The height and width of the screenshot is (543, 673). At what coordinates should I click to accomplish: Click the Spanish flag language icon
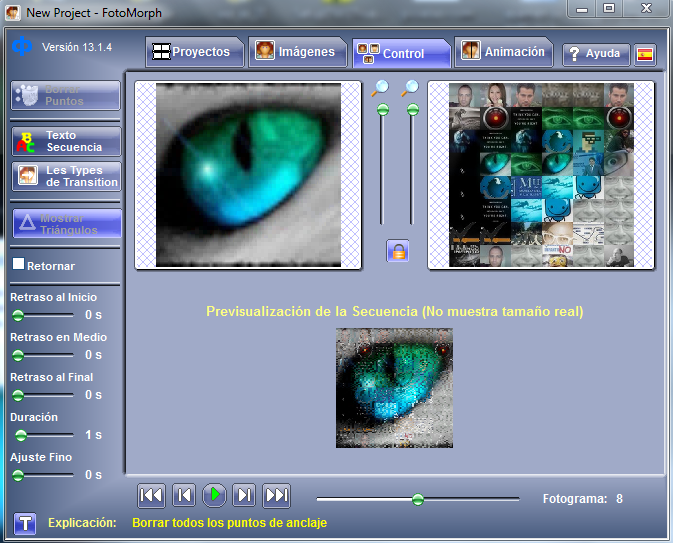pyautogui.click(x=645, y=54)
